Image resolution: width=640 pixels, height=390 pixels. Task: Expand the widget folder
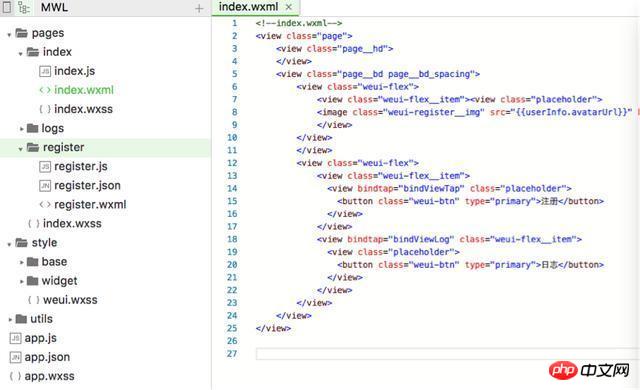point(21,281)
